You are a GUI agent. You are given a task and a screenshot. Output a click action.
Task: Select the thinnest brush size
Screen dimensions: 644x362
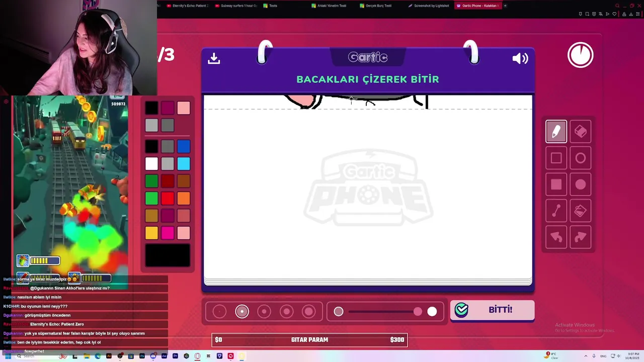coord(219,312)
